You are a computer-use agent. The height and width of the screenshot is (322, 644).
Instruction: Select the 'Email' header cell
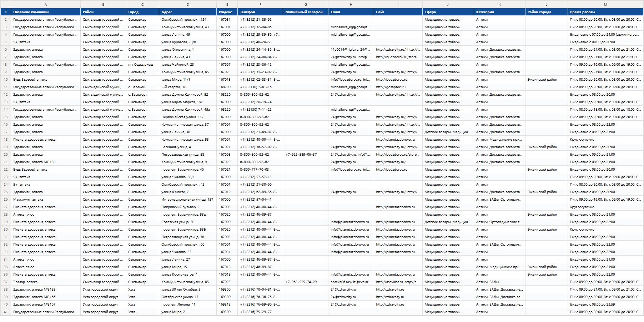(x=351, y=12)
